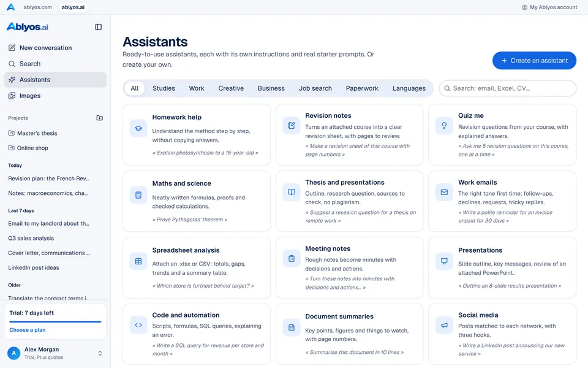The image size is (588, 368).
Task: Click the Quiz me lightbulb icon
Action: [444, 125]
